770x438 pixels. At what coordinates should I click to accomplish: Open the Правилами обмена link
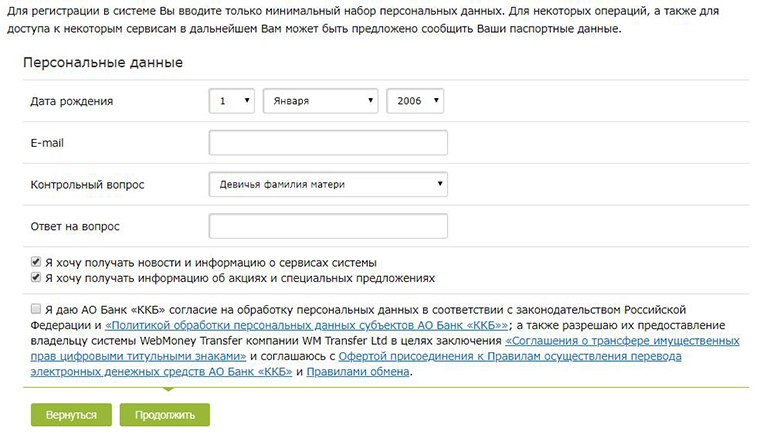point(358,372)
